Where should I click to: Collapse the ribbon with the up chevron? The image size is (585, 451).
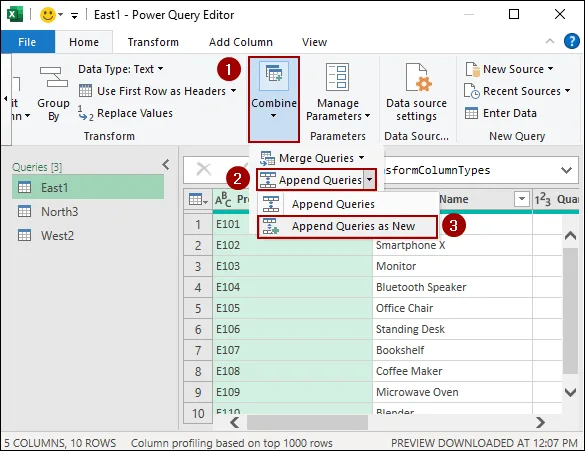pyautogui.click(x=550, y=41)
